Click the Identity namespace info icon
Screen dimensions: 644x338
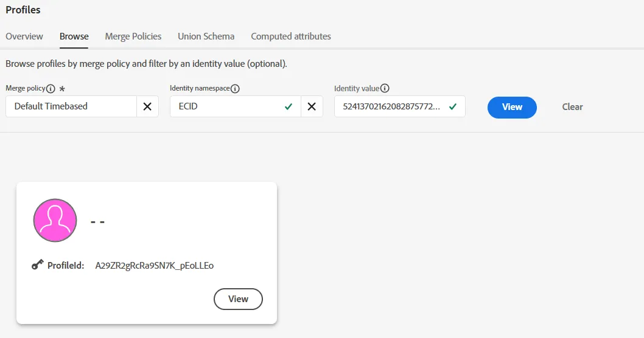click(235, 89)
